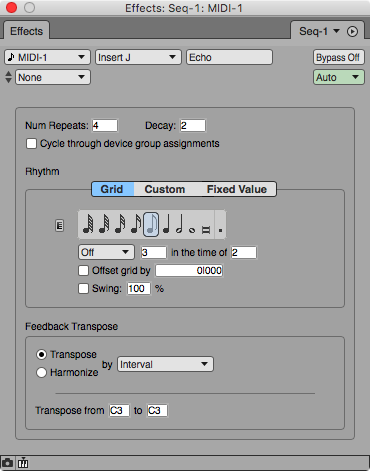This screenshot has height=471, width=370.
Task: Open the None preset dropdown
Action: click(x=53, y=77)
